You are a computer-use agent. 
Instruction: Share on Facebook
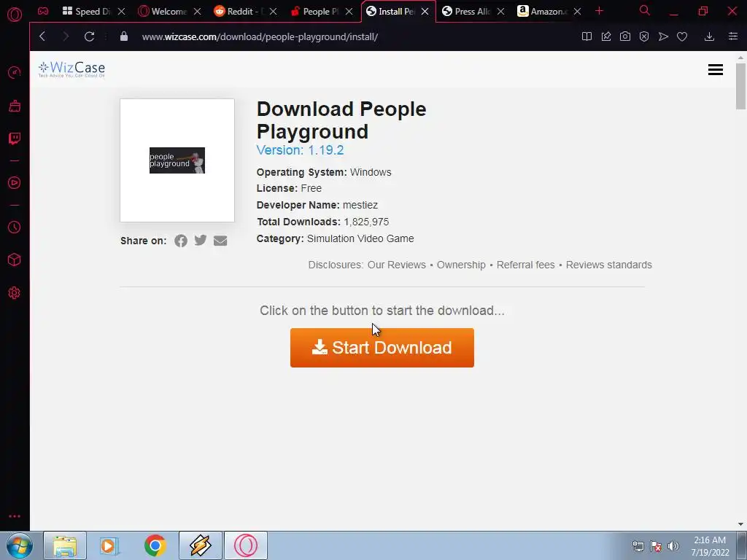[181, 241]
